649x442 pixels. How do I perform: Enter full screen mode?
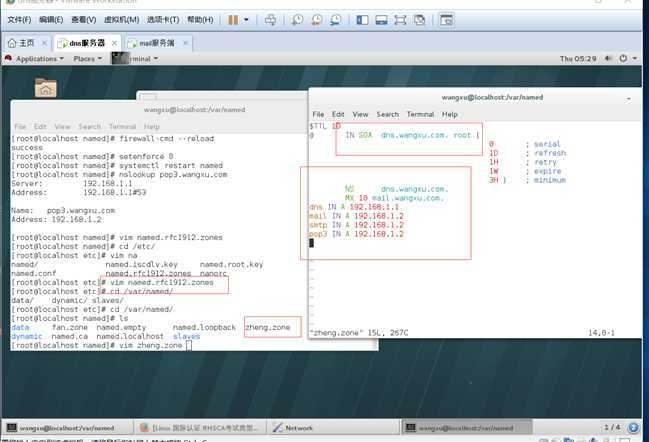click(400, 20)
